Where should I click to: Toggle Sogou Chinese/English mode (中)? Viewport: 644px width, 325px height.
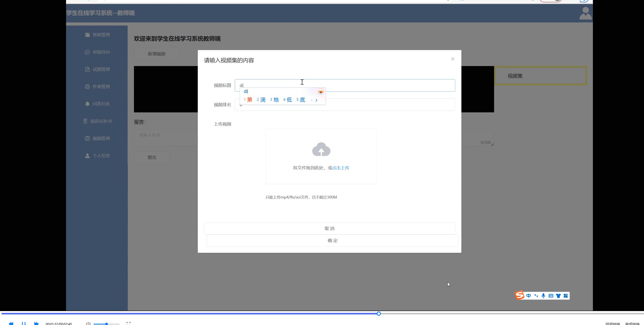(x=528, y=296)
